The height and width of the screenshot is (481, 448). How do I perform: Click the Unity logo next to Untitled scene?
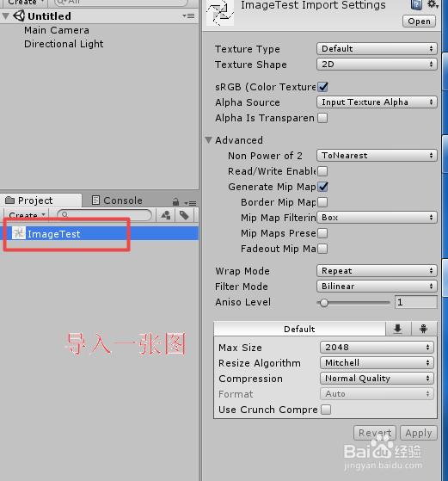(x=19, y=16)
